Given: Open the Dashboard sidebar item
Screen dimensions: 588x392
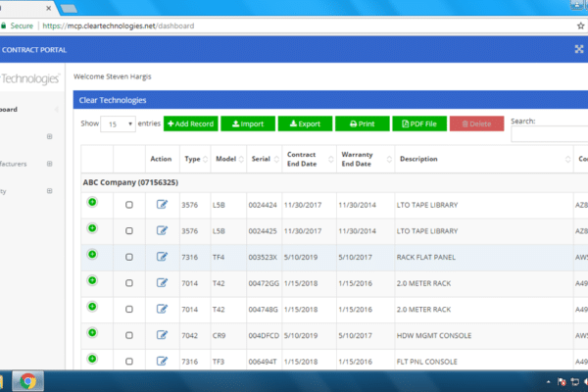Looking at the screenshot, I should pyautogui.click(x=9, y=110).
